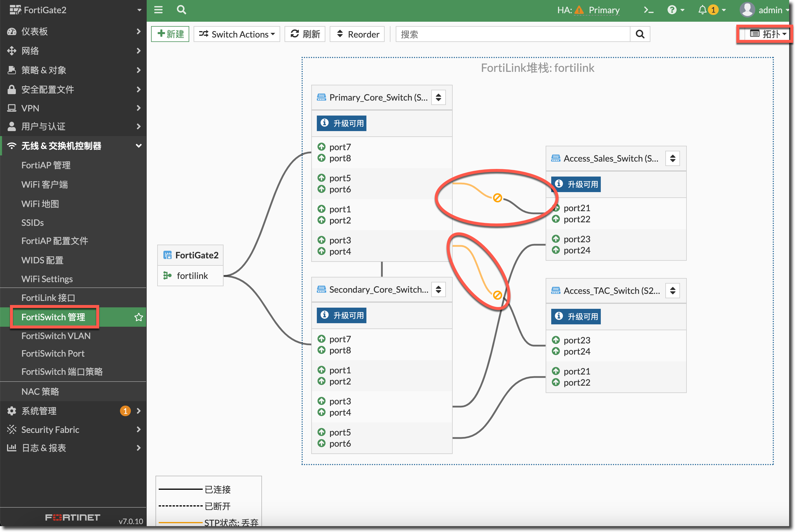The image size is (795, 532).
Task: Click the HA warning triangle icon
Action: point(579,10)
